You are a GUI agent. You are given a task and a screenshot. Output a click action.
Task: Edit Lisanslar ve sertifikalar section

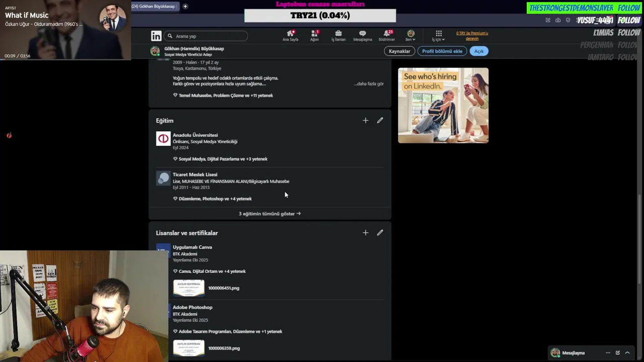coord(380,233)
